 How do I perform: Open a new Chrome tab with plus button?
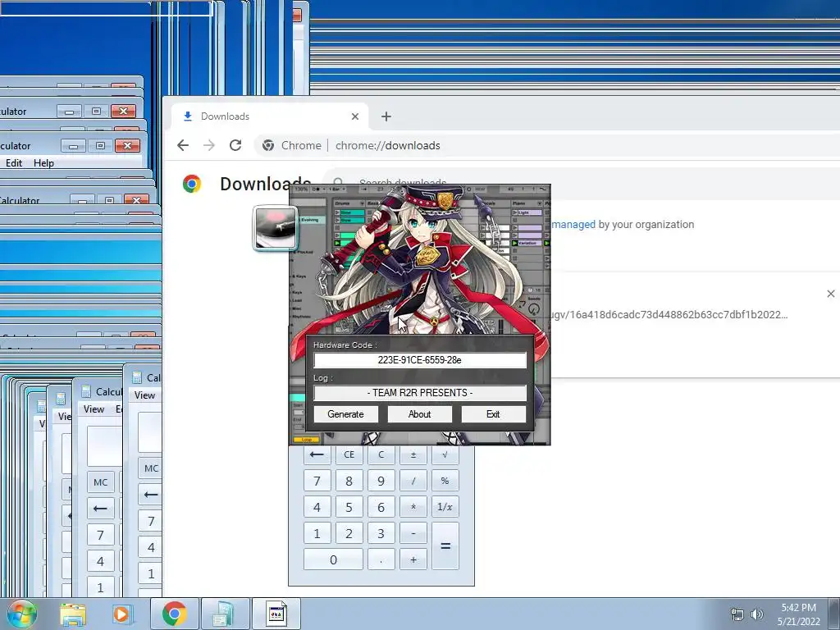tap(386, 116)
